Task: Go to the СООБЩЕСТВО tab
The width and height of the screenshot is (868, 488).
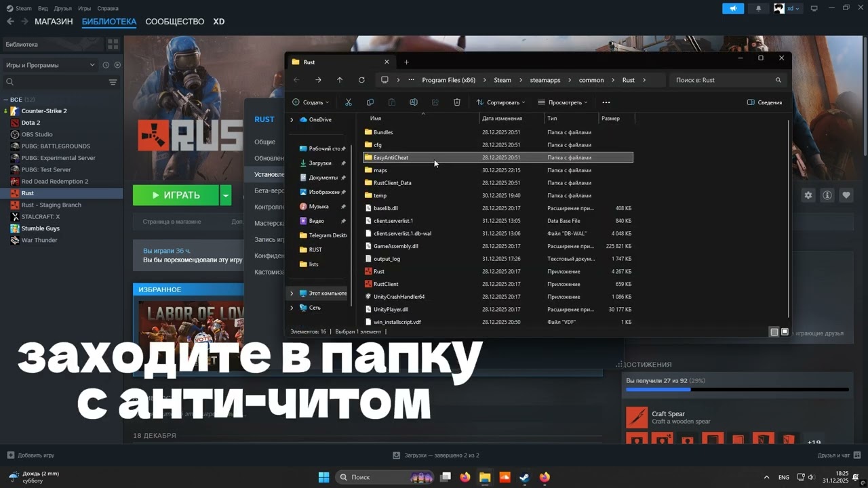Action: [x=174, y=22]
